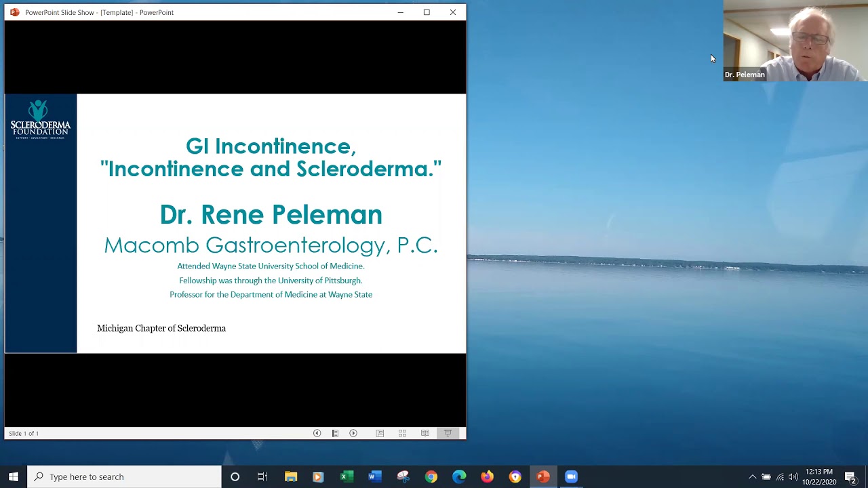Click "Attended Wayne State University School of Medicine." line
Screen dimensions: 868x488
(x=271, y=266)
